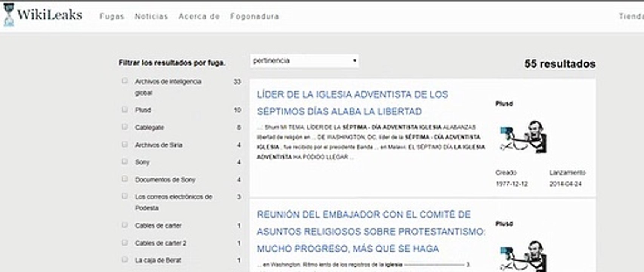Click the Archivos de Siria label
Image resolution: width=644 pixels, height=272 pixels.
pos(159,145)
